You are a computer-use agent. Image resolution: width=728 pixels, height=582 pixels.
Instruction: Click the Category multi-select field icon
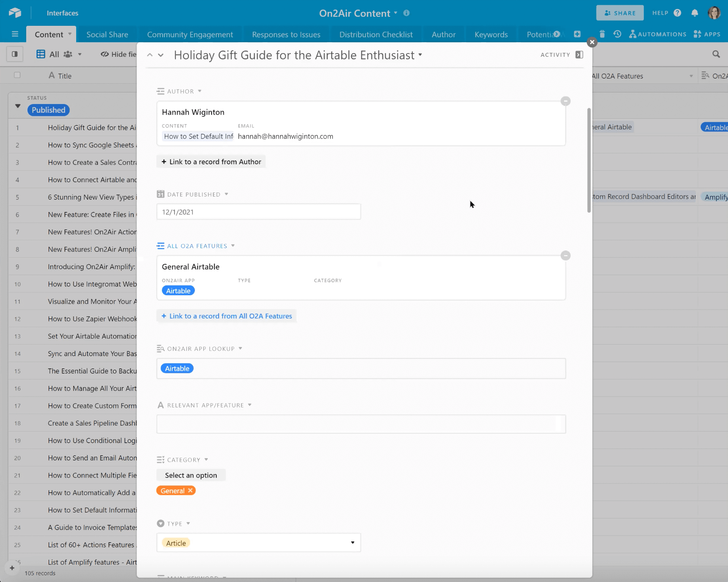point(160,460)
